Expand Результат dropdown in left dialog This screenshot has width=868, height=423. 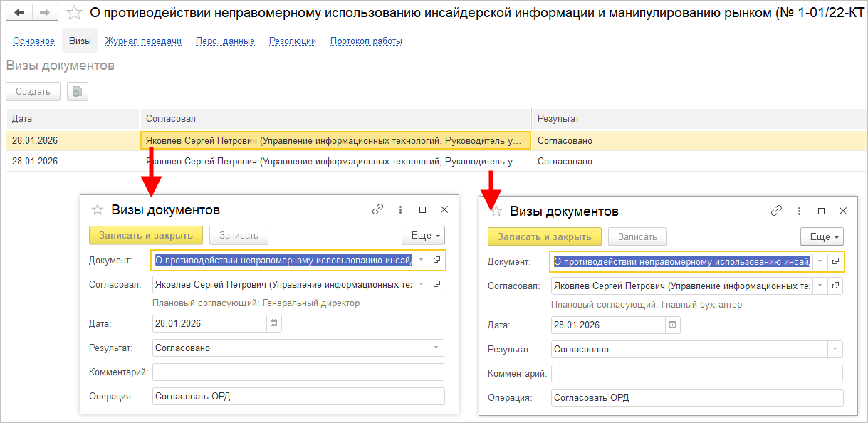435,348
